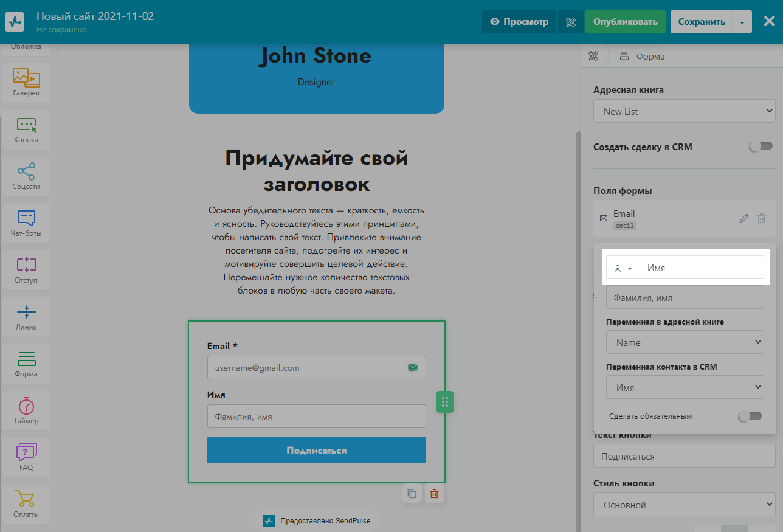
Task: Add a Payments (Оплаты) block
Action: (26, 503)
